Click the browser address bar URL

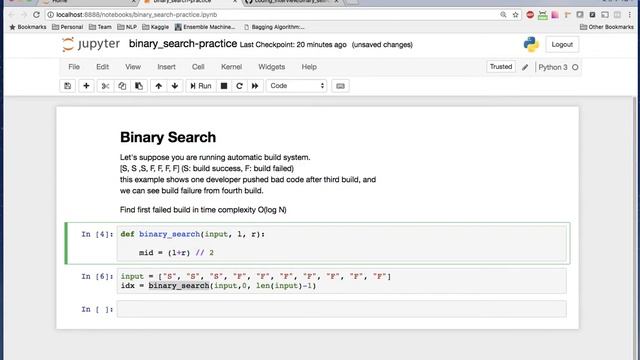point(136,15)
